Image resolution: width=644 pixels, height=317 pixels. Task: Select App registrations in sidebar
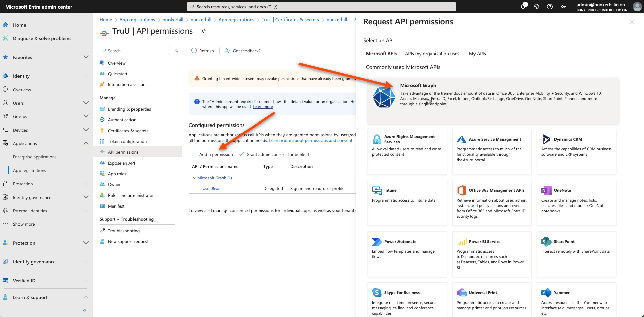[x=30, y=170]
